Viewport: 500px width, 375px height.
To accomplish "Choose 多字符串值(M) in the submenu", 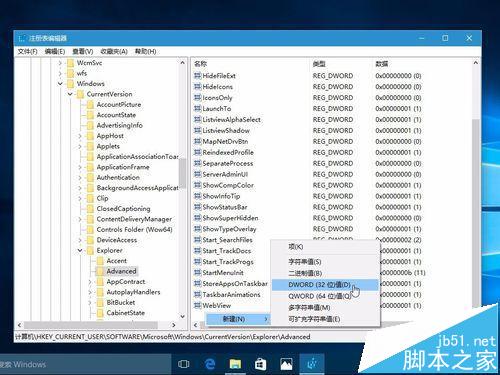I will 325,307.
